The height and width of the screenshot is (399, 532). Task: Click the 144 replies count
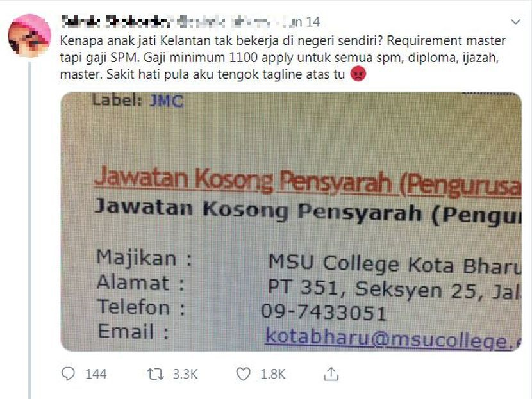pos(96,374)
